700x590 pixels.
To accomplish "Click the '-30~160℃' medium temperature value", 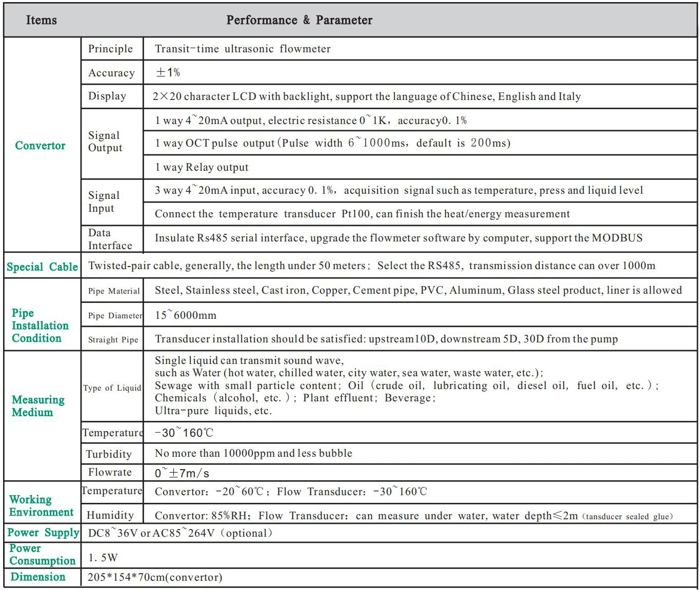I will 184,433.
